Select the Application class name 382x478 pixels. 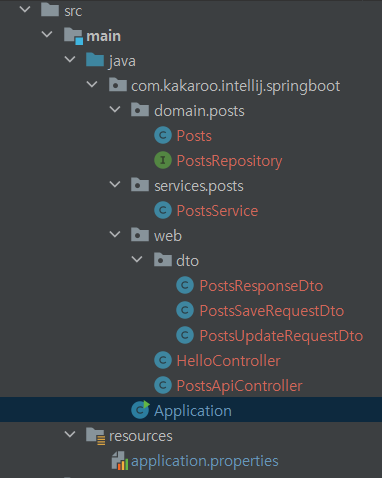[x=193, y=411]
